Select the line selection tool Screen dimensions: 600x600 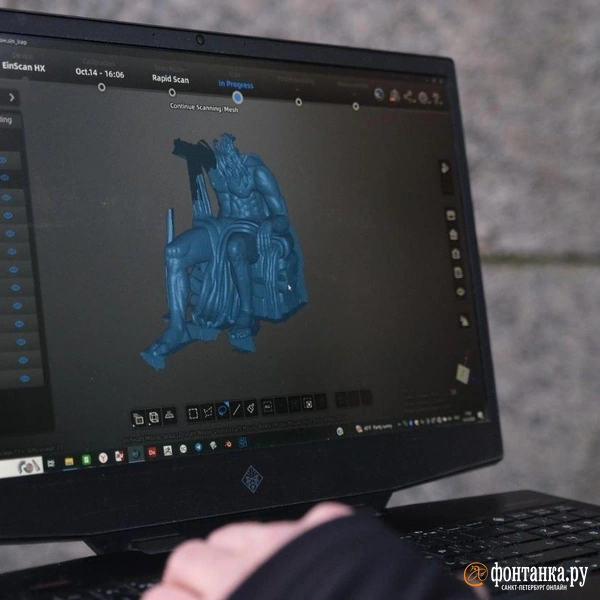(x=237, y=409)
